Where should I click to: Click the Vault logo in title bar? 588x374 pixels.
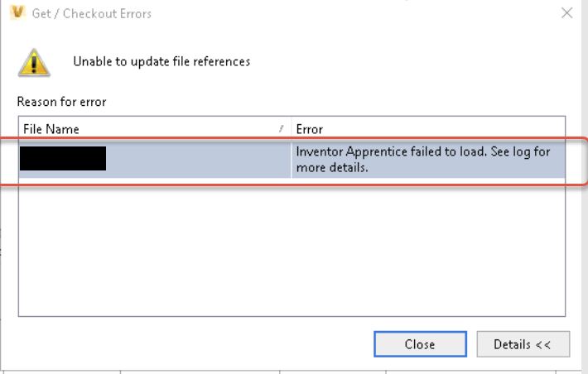tap(14, 13)
